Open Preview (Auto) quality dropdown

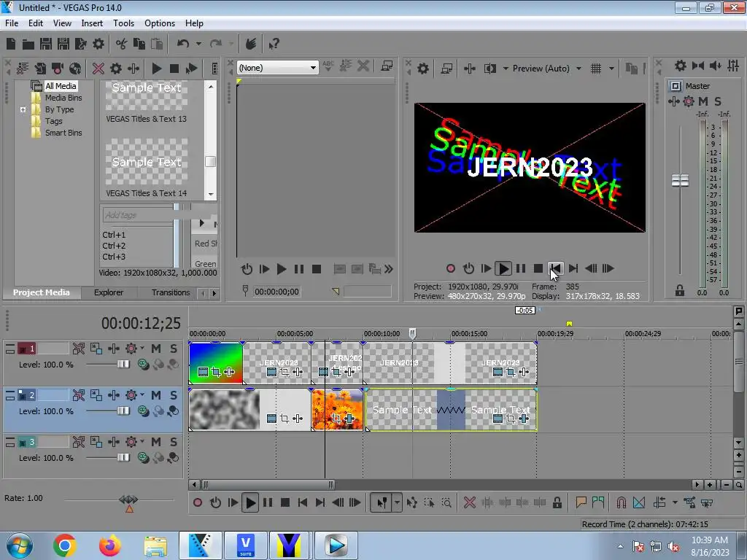pyautogui.click(x=546, y=69)
